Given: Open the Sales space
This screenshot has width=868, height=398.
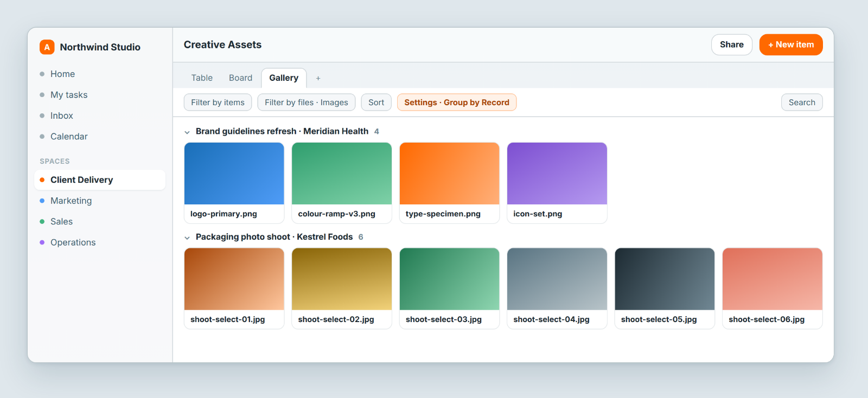Looking at the screenshot, I should [x=100, y=221].
